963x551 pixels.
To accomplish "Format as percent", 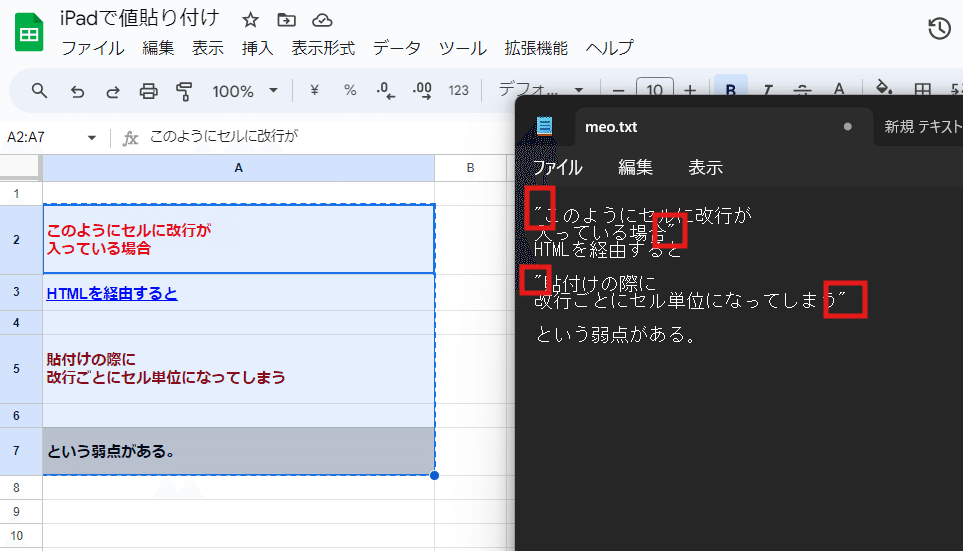I will [350, 91].
